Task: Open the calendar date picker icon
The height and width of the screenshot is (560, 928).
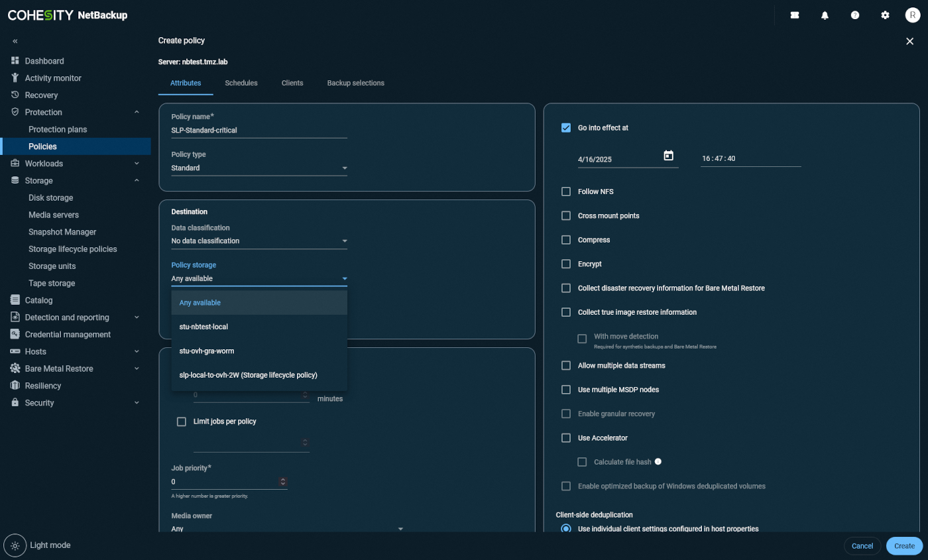Action: [668, 156]
